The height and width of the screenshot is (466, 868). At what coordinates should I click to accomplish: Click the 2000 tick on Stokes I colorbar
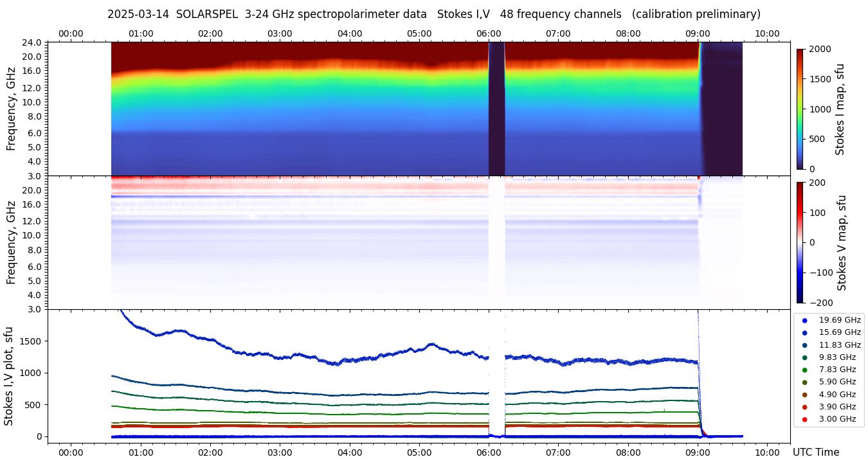(819, 49)
